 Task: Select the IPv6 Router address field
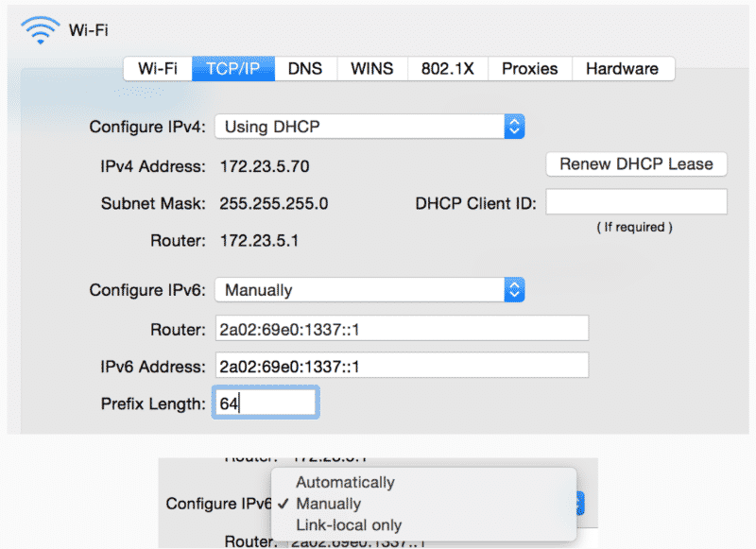coord(402,328)
